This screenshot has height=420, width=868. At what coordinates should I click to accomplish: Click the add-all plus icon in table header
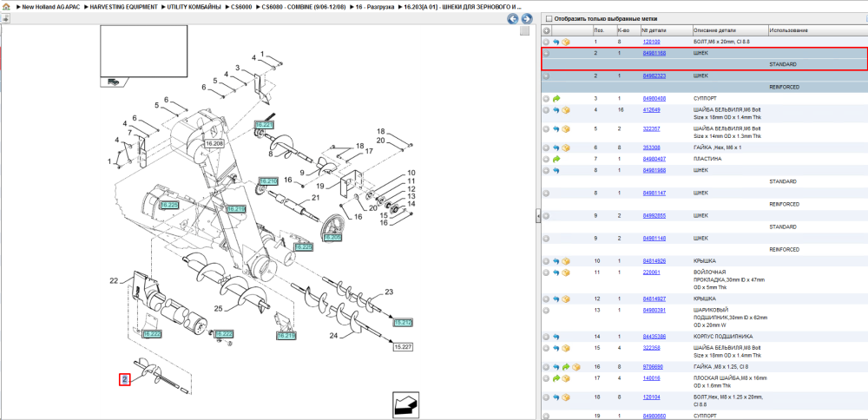(546, 31)
